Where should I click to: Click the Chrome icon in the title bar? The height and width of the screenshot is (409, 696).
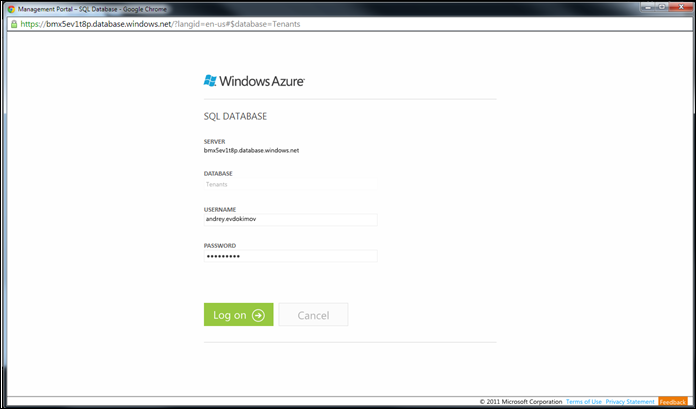pos(11,8)
